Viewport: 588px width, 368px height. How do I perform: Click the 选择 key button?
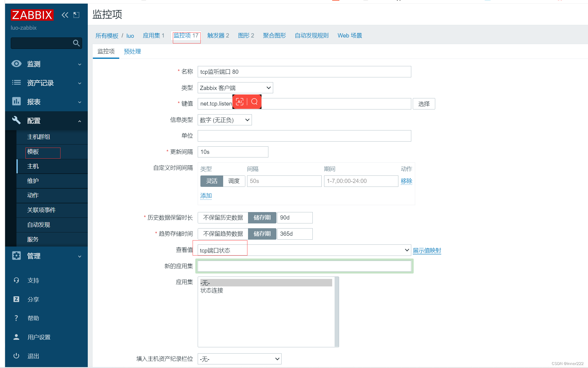[x=424, y=104]
